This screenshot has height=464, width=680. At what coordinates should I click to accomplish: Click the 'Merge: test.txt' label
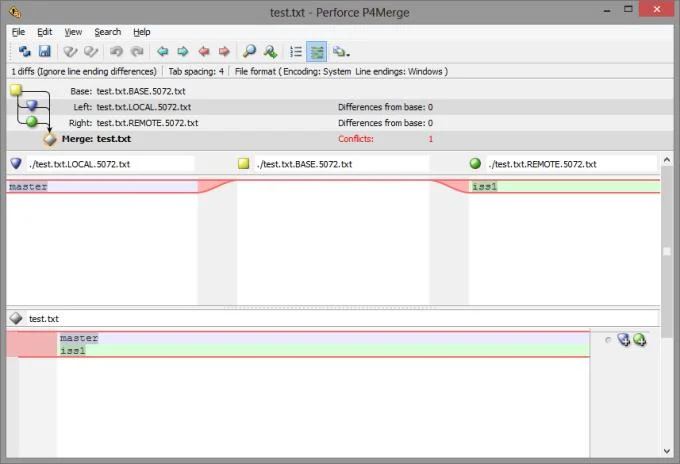96,139
